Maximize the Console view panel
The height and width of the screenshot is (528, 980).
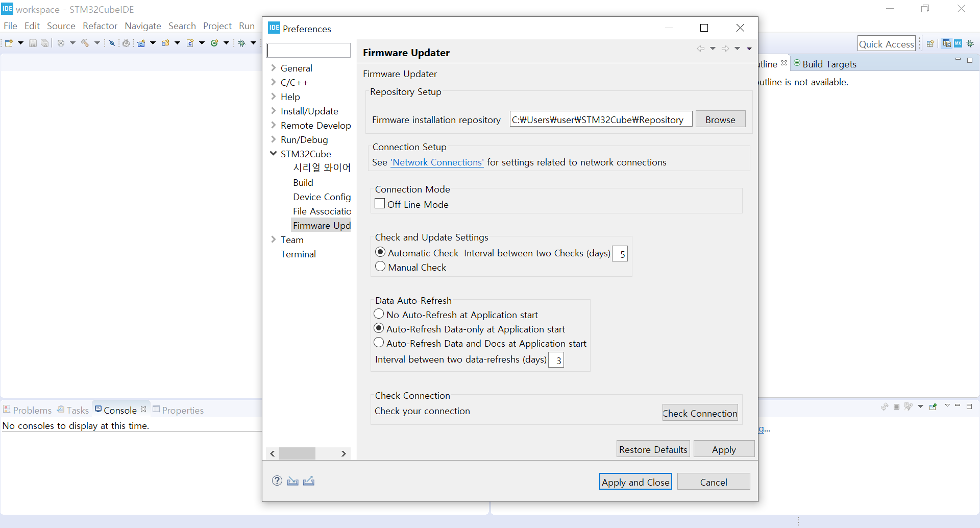(x=969, y=406)
